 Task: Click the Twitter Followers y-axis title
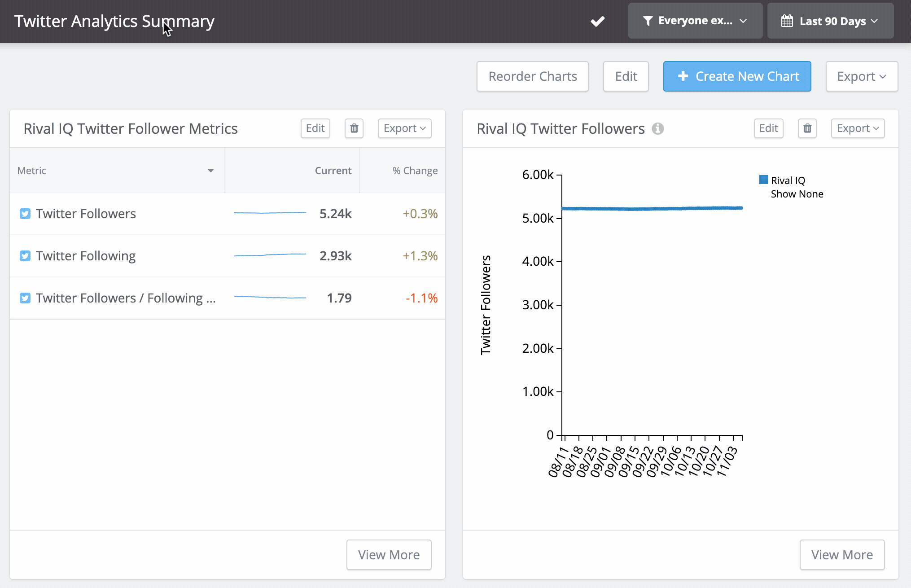(x=486, y=305)
